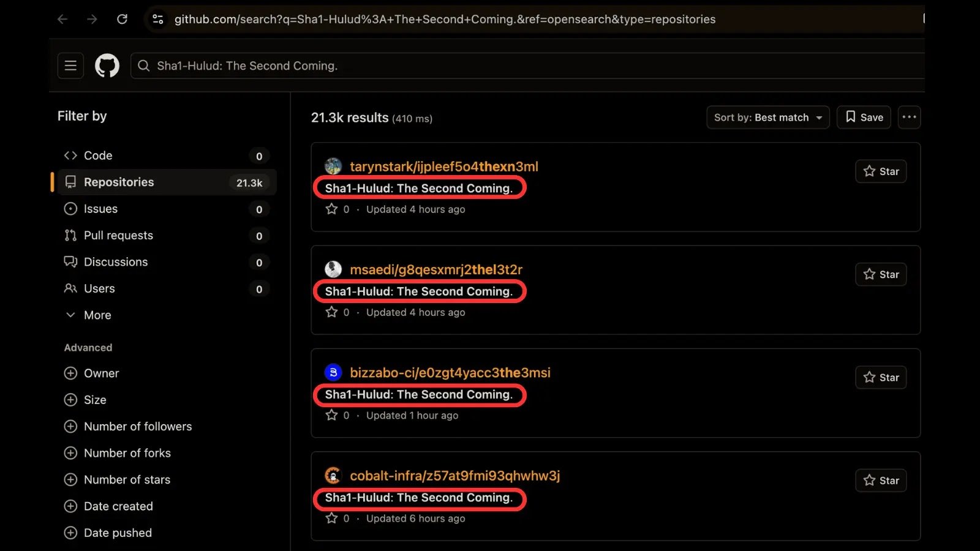Screen dimensions: 980x551
Task: Star the cobalt-infra repository
Action: [881, 481]
